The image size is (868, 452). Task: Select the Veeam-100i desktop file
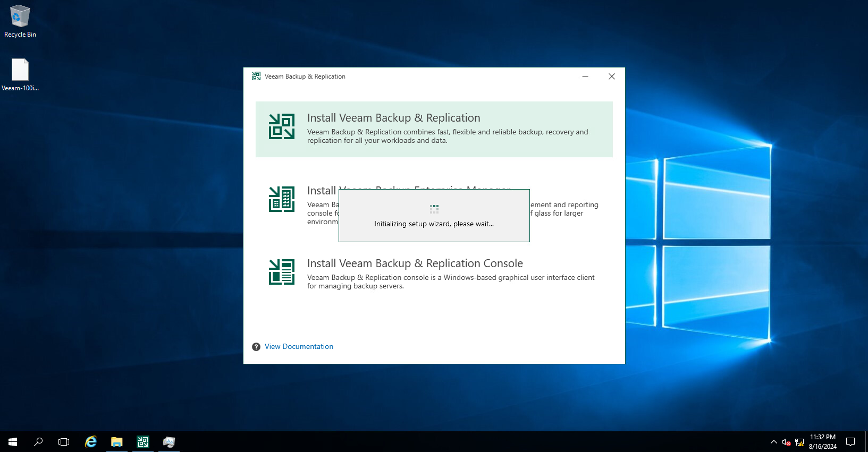click(x=20, y=75)
